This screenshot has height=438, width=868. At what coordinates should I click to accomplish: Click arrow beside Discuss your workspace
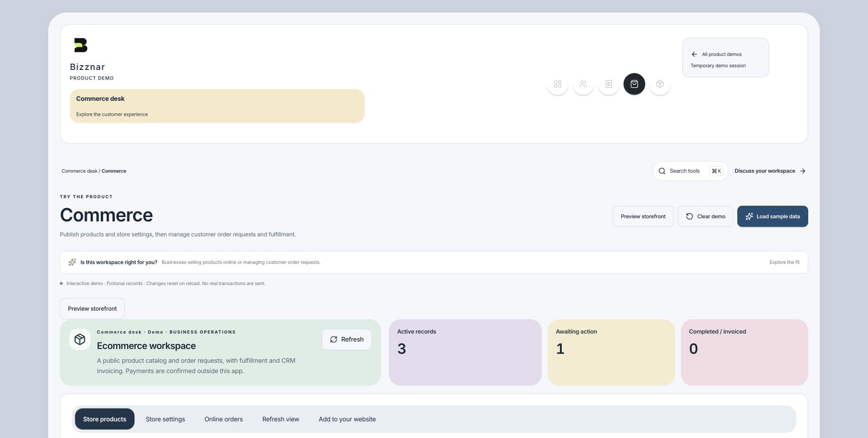click(x=802, y=171)
